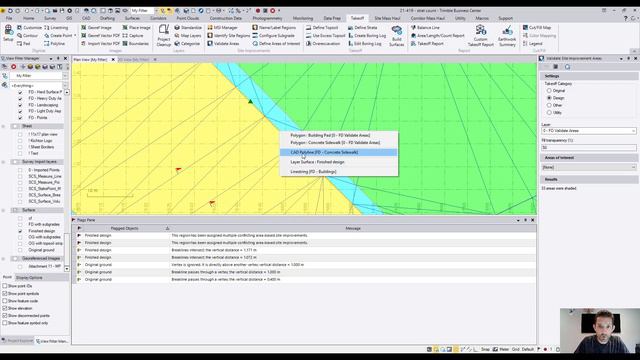The image size is (640, 360).
Task: Open Create Point dropdown arrow
Action: (76, 36)
